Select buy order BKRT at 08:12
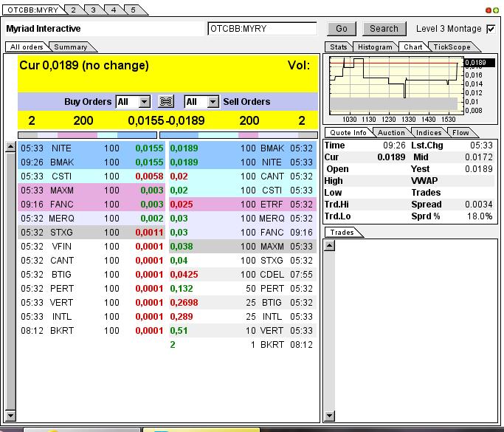Screen dimensions: 504x432 coord(92,331)
